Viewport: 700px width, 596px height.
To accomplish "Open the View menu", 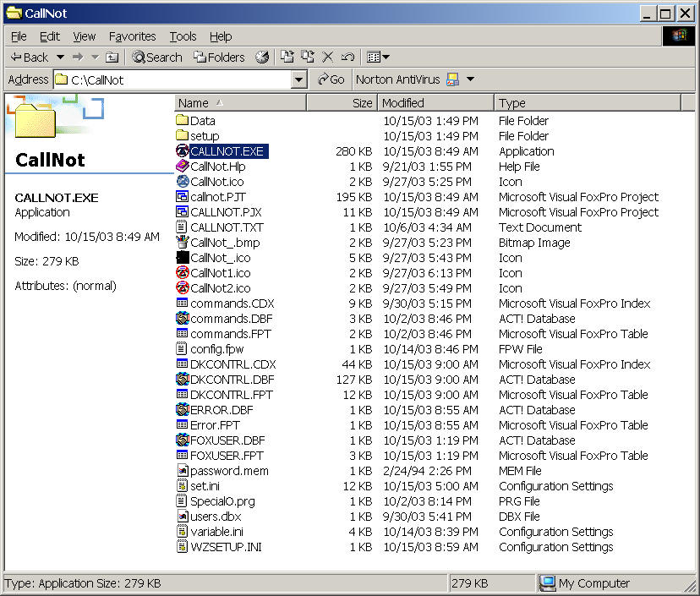I will [85, 36].
